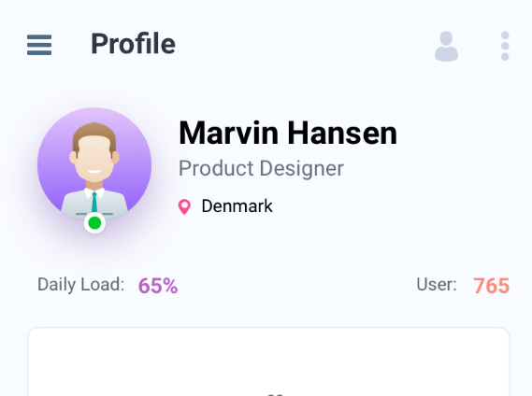The width and height of the screenshot is (532, 396).
Task: Click the purple 65% load value
Action: 158,286
